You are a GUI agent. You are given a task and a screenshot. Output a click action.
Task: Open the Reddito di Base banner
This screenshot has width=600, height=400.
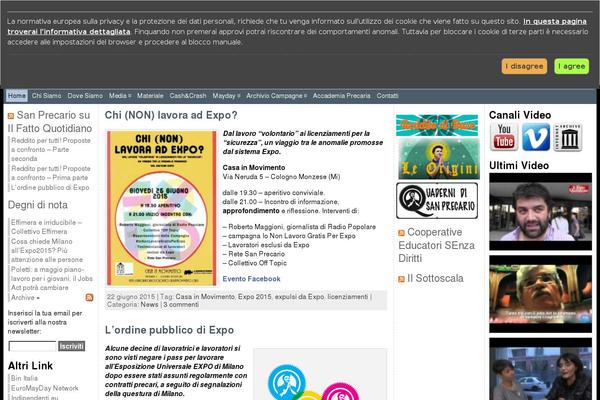437,125
